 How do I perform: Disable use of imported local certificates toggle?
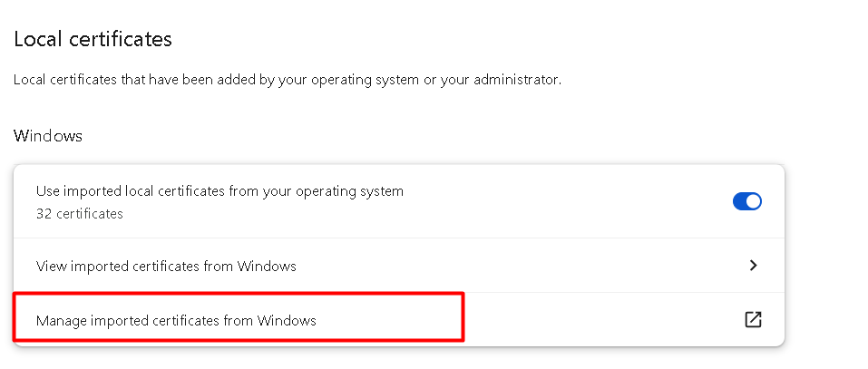click(x=746, y=201)
